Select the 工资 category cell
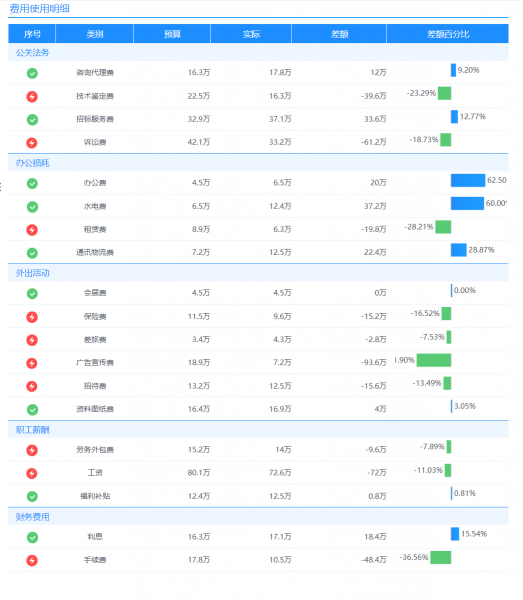The image size is (523, 600). pyautogui.click(x=95, y=473)
